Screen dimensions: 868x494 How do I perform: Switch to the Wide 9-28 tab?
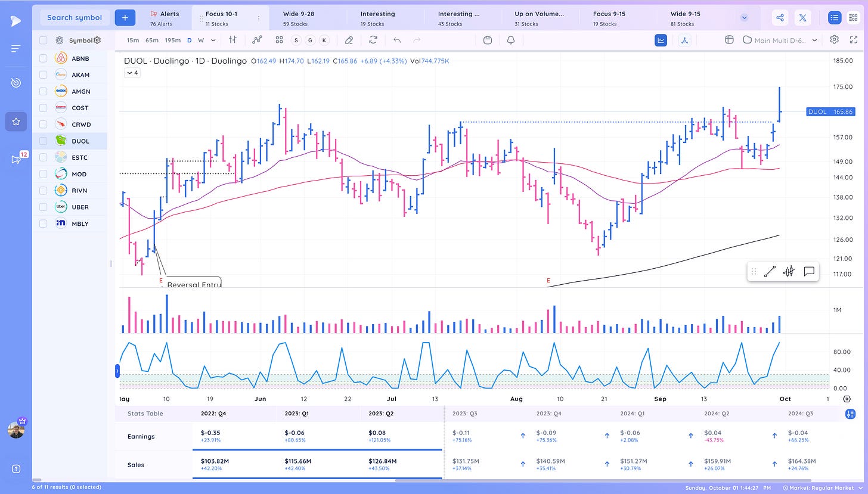click(x=308, y=18)
